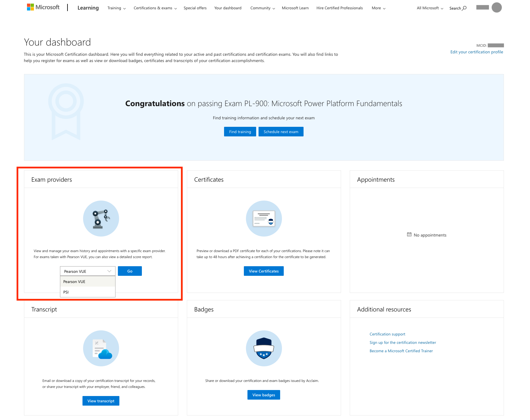Click the Certificates illustration icon

click(x=264, y=219)
